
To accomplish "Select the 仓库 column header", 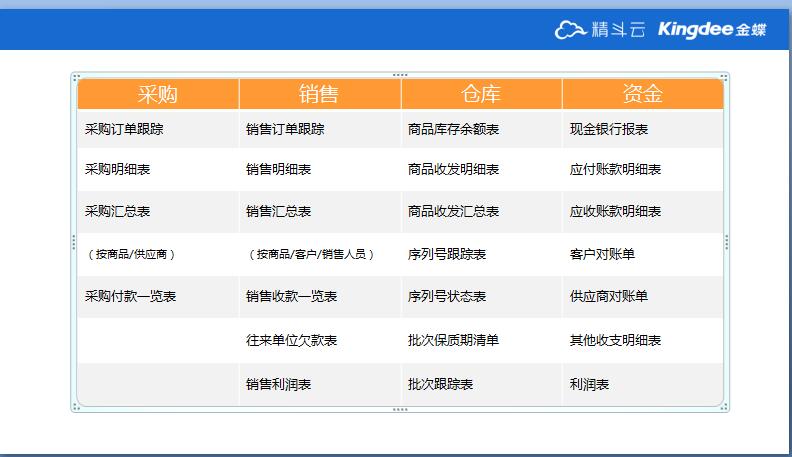I will pos(481,94).
